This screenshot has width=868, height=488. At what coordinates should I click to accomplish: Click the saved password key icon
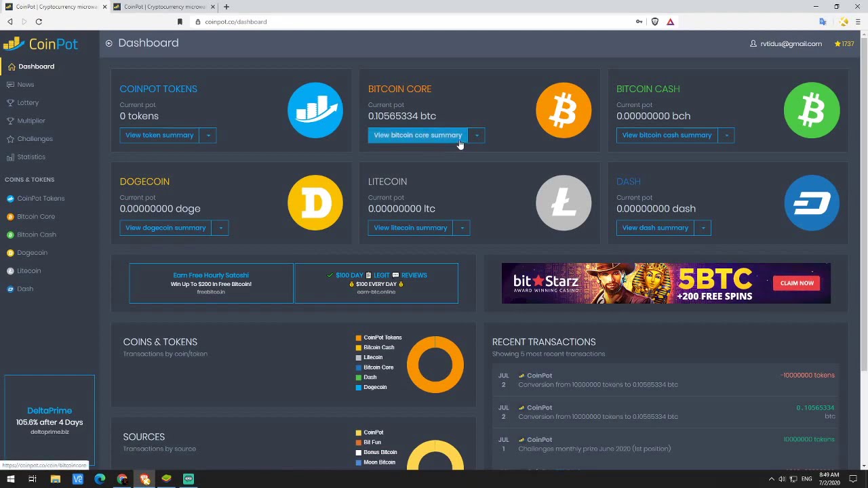tap(639, 22)
